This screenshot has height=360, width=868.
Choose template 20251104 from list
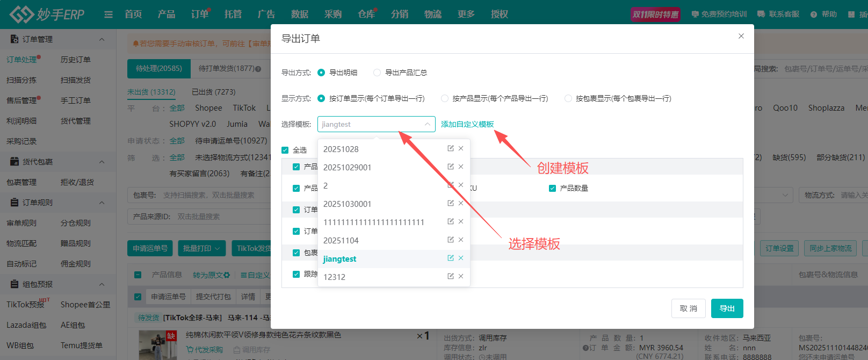tap(394, 241)
